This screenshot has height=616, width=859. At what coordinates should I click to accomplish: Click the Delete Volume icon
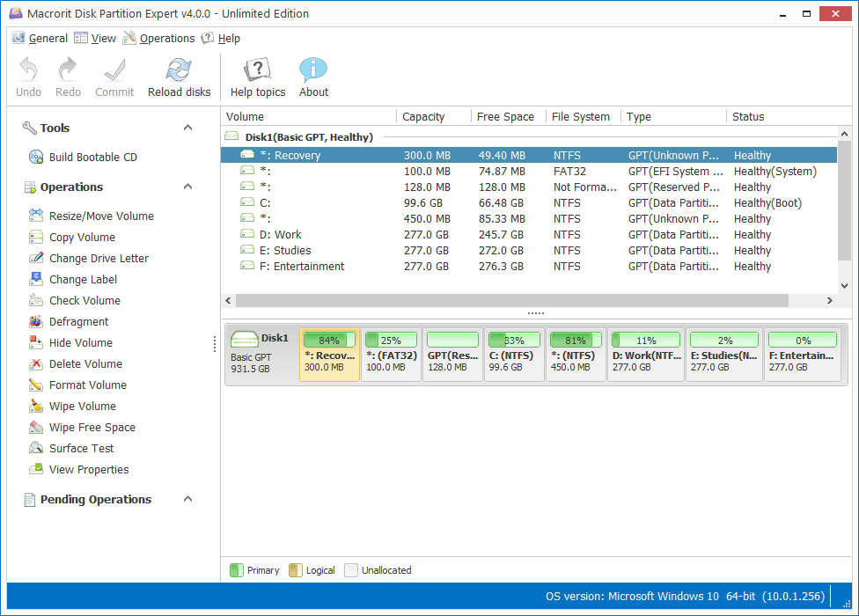[36, 364]
